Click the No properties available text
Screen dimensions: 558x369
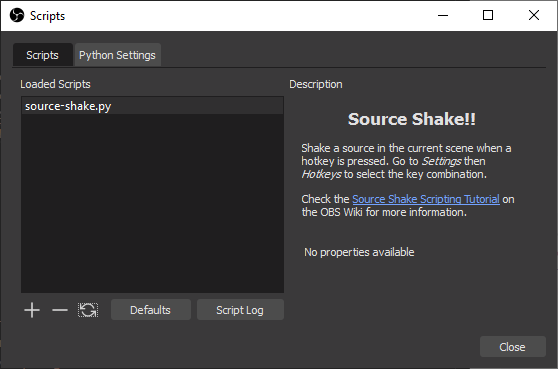pyautogui.click(x=359, y=252)
